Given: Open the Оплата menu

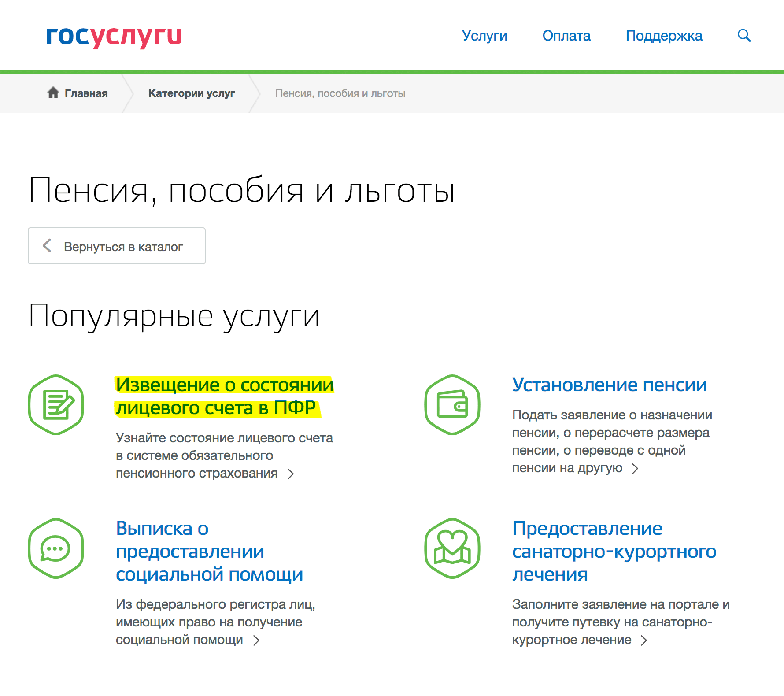Looking at the screenshot, I should 566,36.
